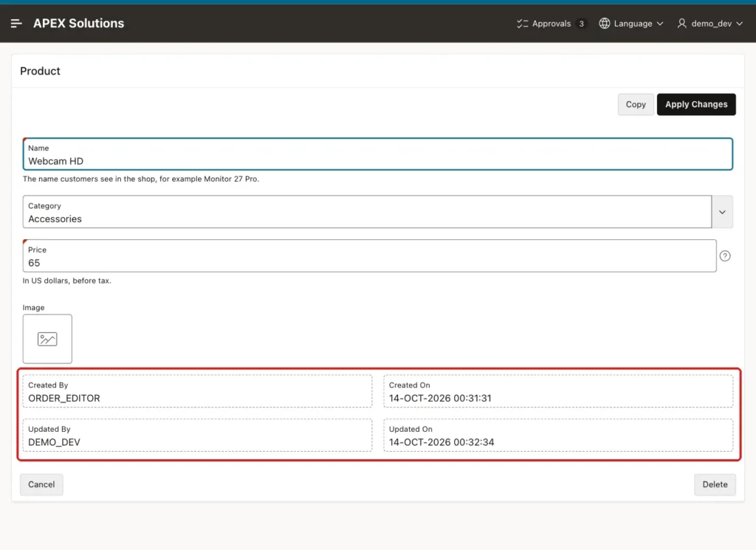Click the Language globe icon
This screenshot has height=550, width=756.
(x=605, y=23)
